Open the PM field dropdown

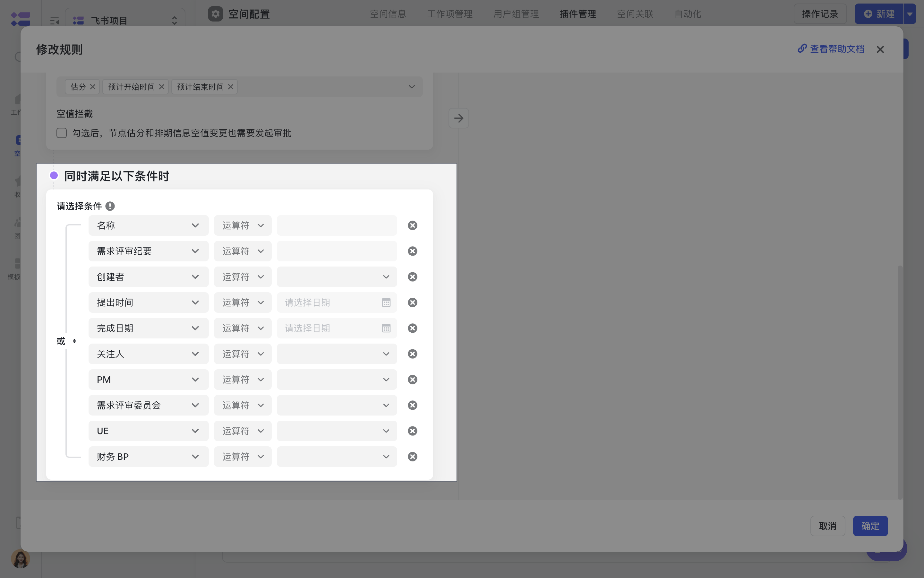[x=149, y=380]
